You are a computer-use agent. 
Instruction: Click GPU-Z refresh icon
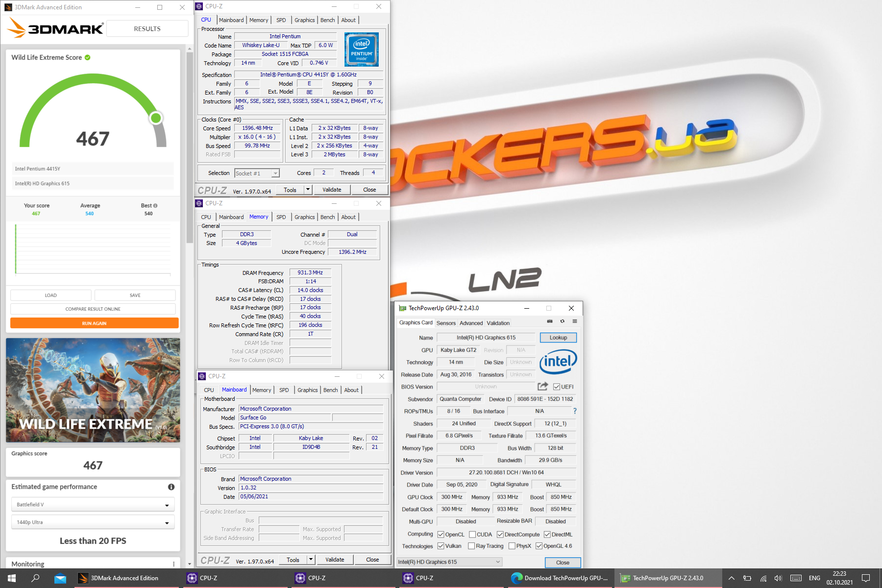point(562,321)
